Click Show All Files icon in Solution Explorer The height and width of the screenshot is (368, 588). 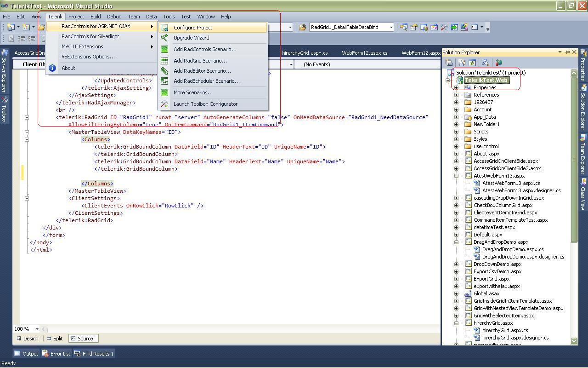point(462,63)
